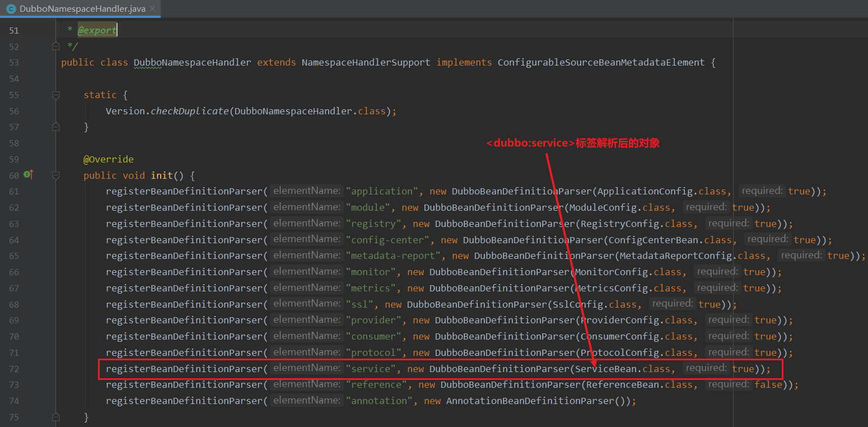Click SslConfig.class on line 68
Image resolution: width=868 pixels, height=427 pixels.
coord(595,304)
